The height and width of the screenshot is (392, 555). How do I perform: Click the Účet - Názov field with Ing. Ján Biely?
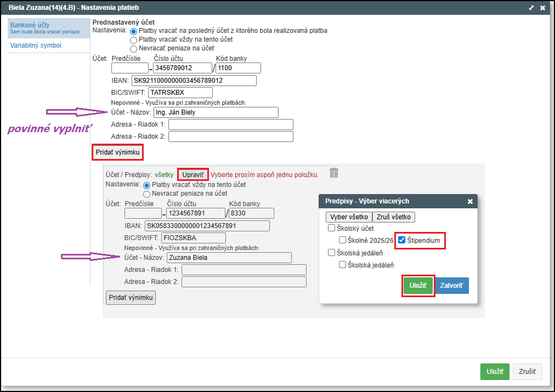pos(216,112)
